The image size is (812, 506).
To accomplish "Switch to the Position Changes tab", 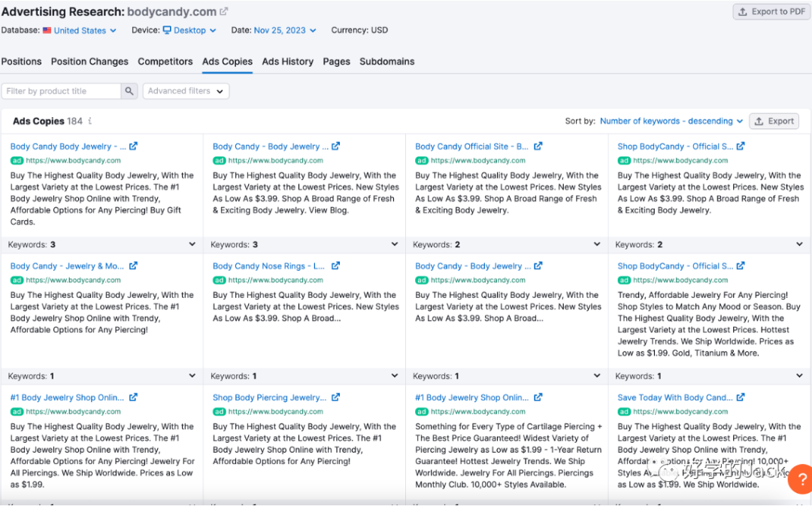I will coord(89,62).
